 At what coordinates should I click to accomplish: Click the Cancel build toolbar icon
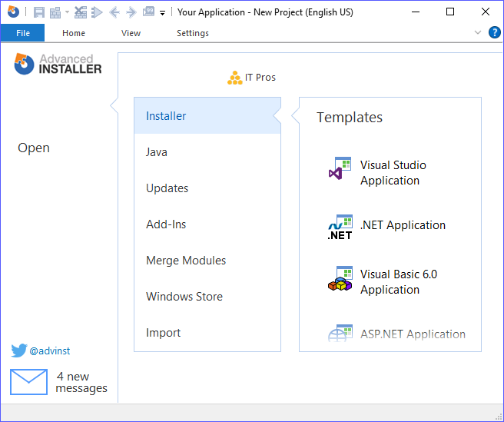[x=81, y=12]
